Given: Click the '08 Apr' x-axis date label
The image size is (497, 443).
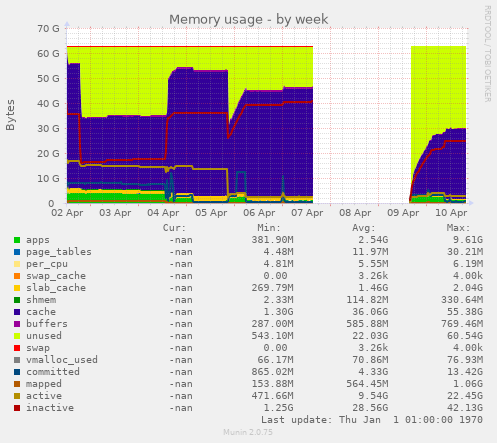Looking at the screenshot, I should (x=355, y=213).
